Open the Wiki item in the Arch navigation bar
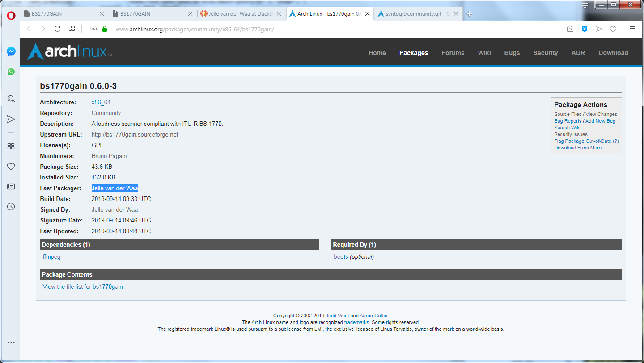 (x=484, y=53)
